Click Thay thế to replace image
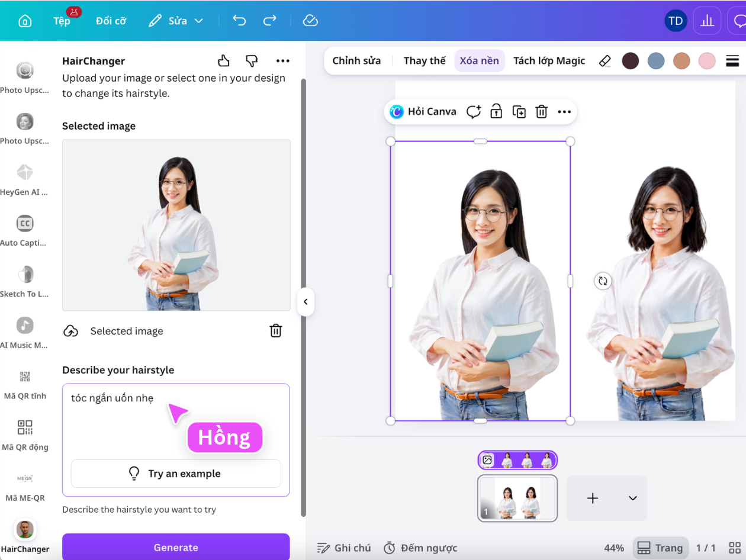746x560 pixels. click(425, 60)
